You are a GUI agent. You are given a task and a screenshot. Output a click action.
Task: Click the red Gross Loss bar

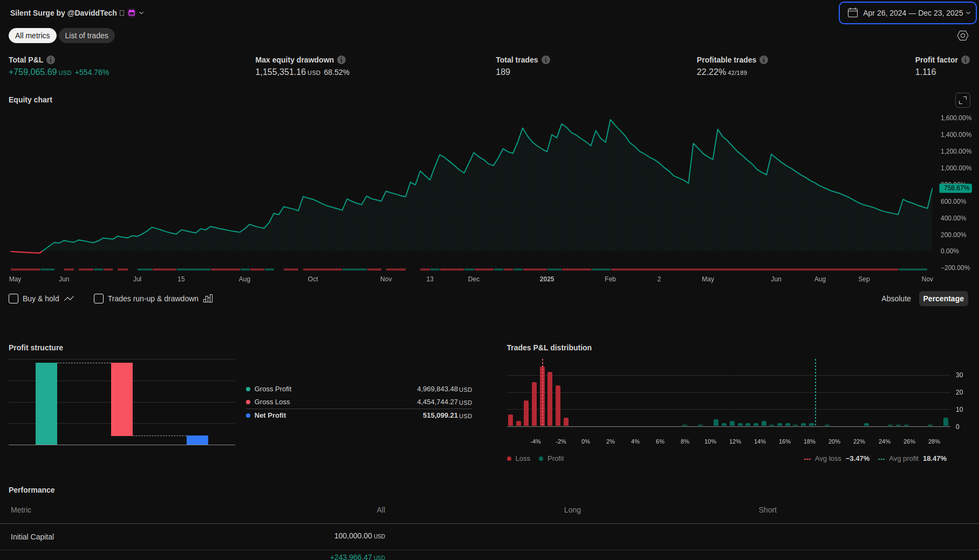point(122,399)
